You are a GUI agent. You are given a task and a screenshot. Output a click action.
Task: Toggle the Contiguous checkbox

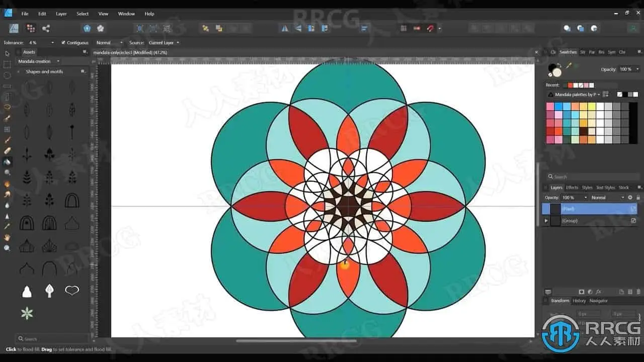[x=63, y=43]
